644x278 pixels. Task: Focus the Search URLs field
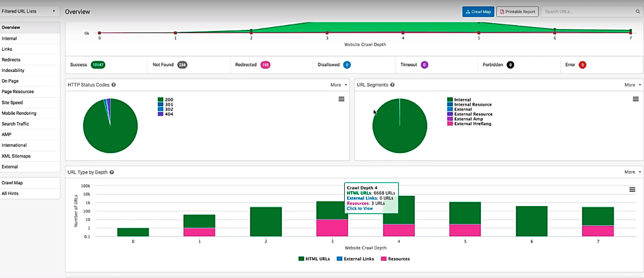587,11
